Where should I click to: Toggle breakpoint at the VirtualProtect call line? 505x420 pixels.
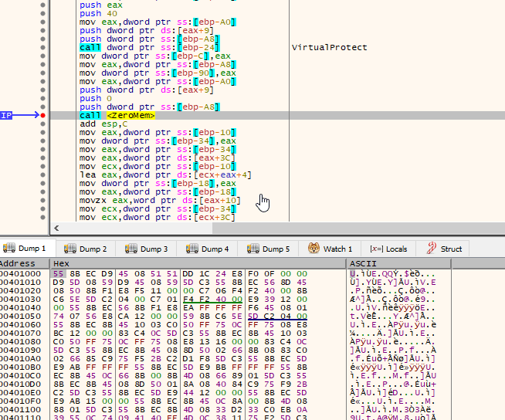(x=42, y=47)
